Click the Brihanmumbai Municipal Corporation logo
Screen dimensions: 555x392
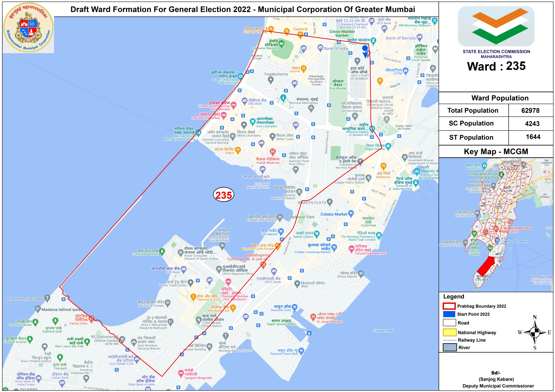(28, 28)
